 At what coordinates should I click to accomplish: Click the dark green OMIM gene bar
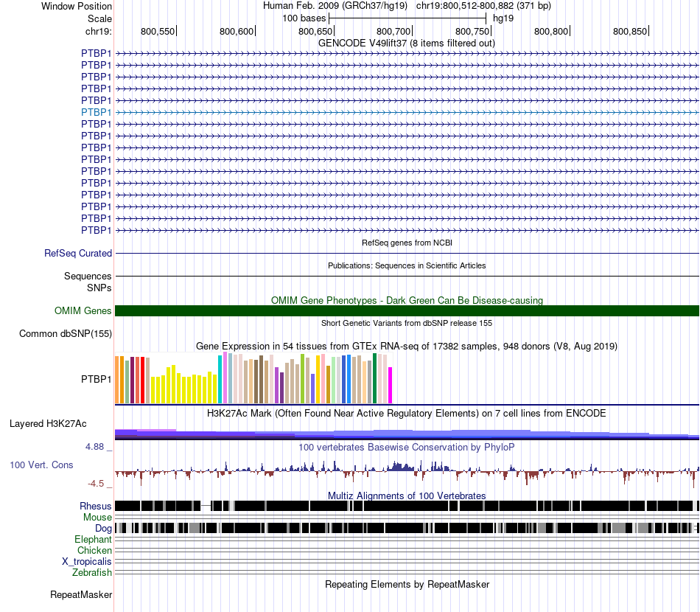pos(407,311)
